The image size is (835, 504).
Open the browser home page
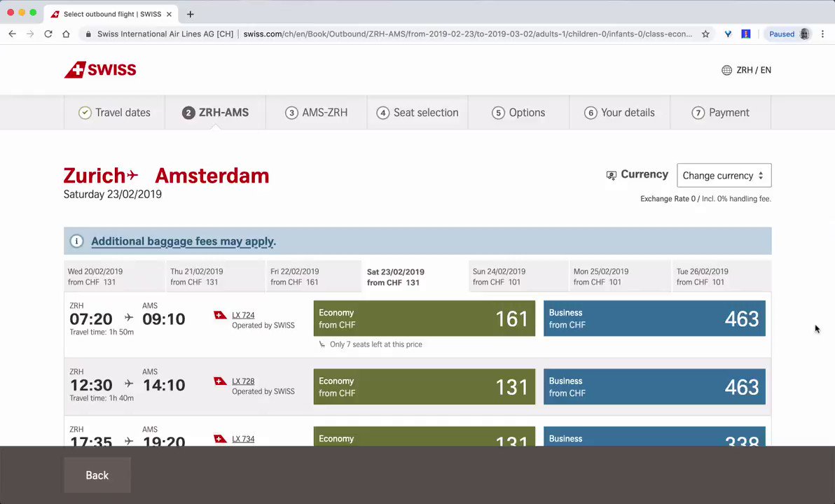(66, 34)
